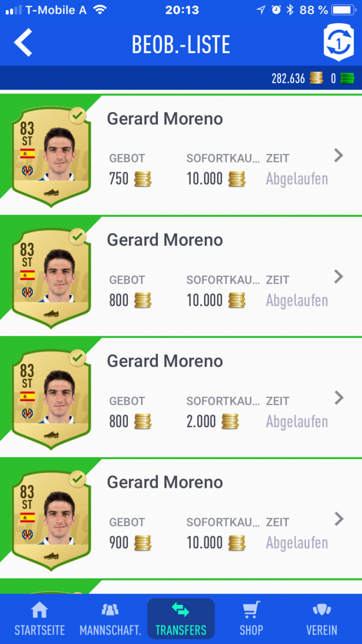The height and width of the screenshot is (644, 362).
Task: Tap the Beob.-Liste header title
Action: click(x=180, y=44)
